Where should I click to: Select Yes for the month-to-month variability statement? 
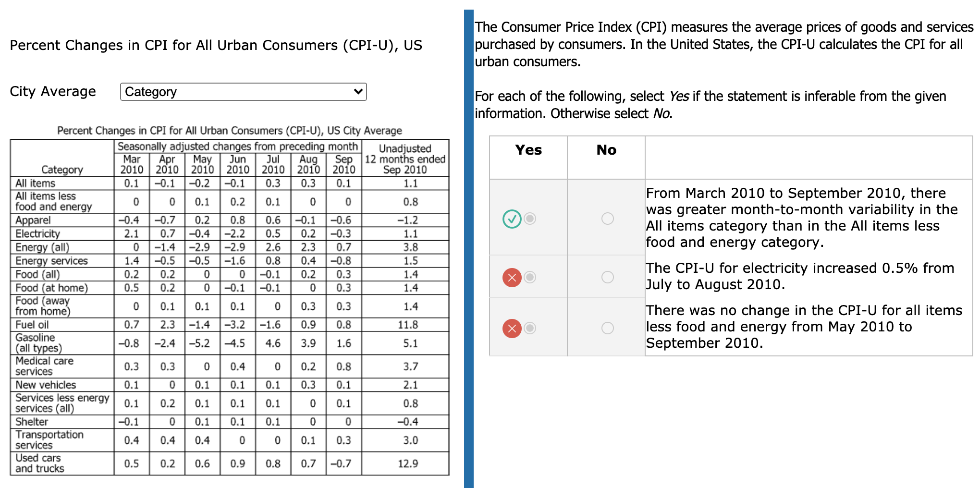[x=530, y=219]
